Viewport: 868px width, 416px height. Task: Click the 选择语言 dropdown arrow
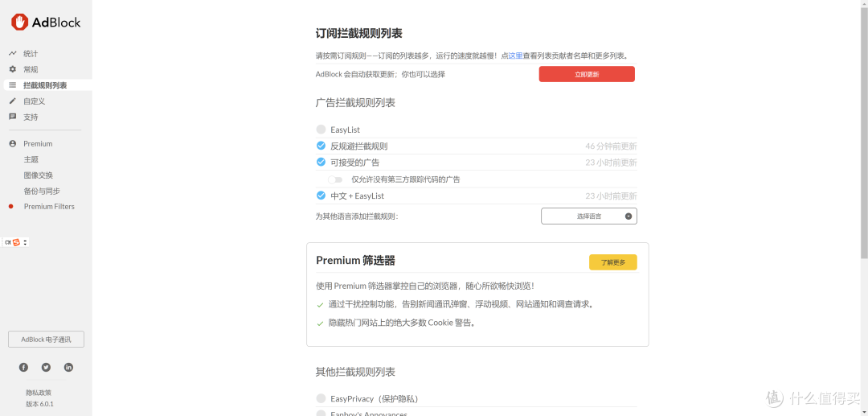628,216
